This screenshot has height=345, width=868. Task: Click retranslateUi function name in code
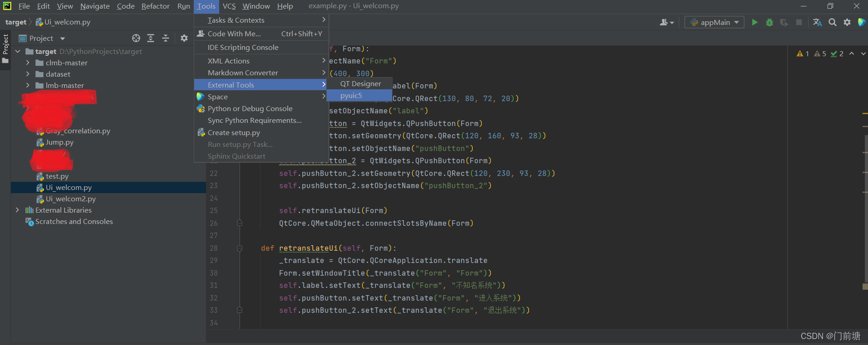pyautogui.click(x=309, y=248)
